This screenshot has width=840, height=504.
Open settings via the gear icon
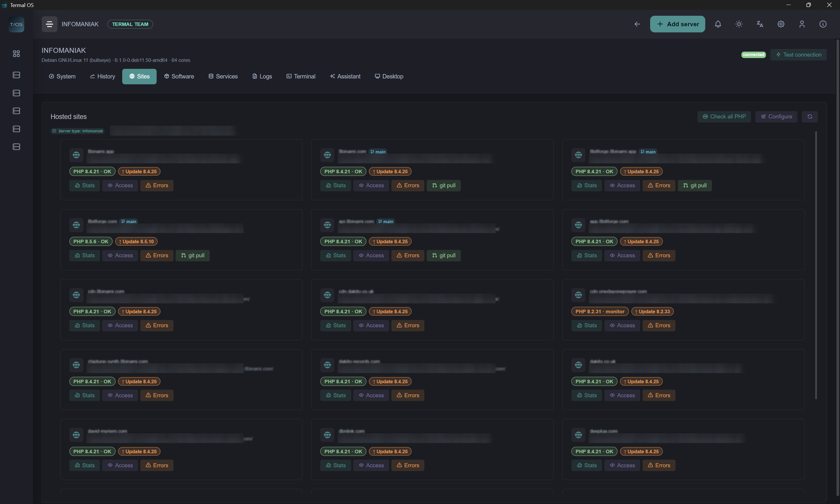pos(781,24)
